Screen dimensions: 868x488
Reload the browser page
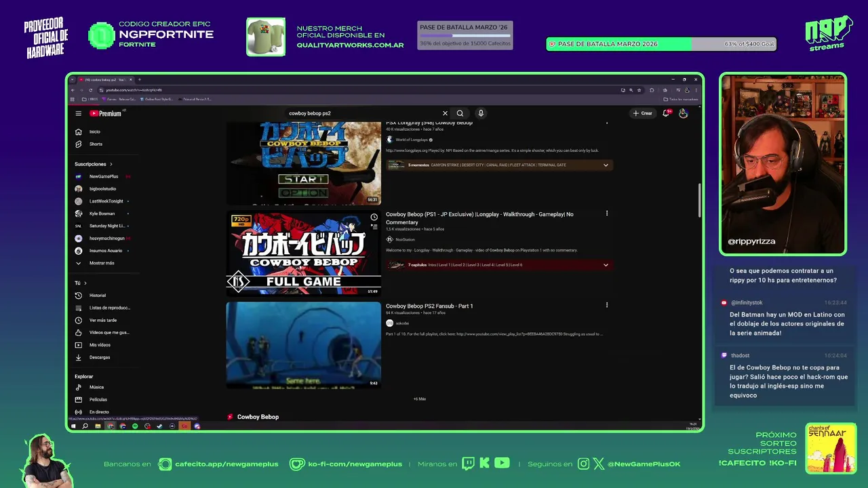[x=90, y=89]
